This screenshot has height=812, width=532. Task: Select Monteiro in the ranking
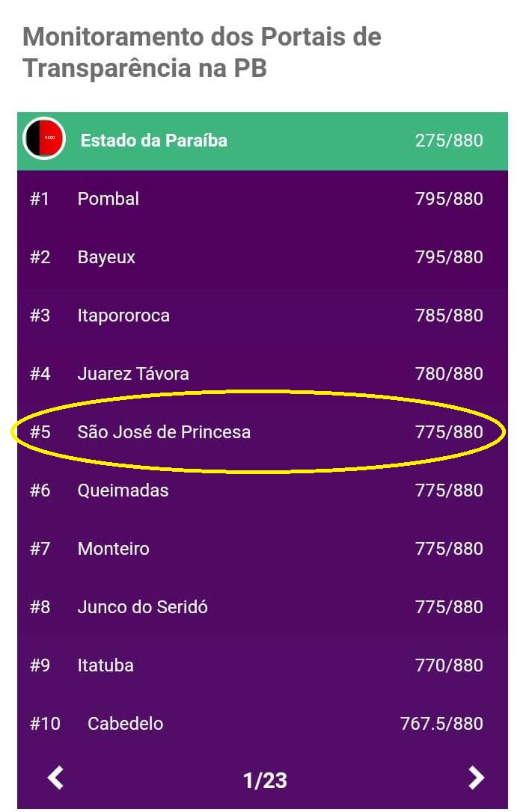click(x=262, y=549)
